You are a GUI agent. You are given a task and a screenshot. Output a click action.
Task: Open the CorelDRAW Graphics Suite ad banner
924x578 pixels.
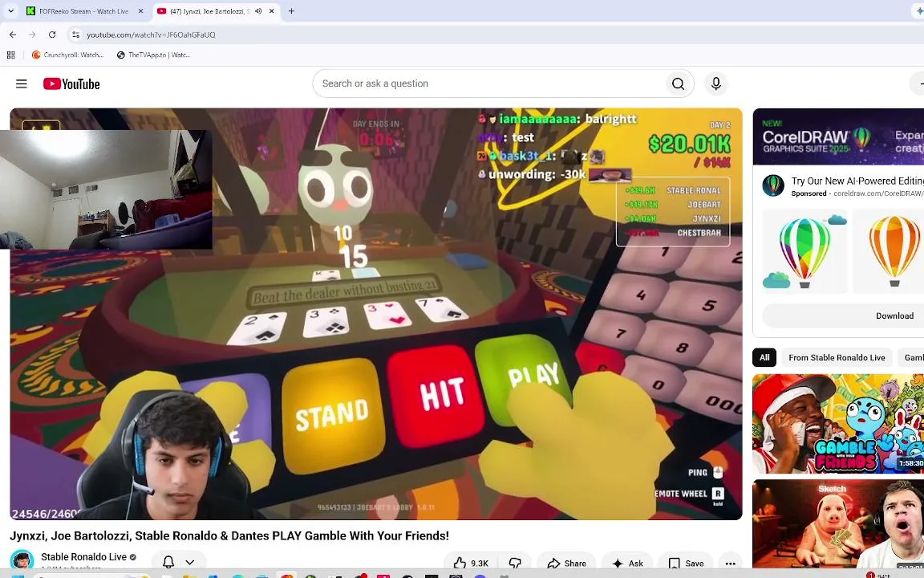838,136
